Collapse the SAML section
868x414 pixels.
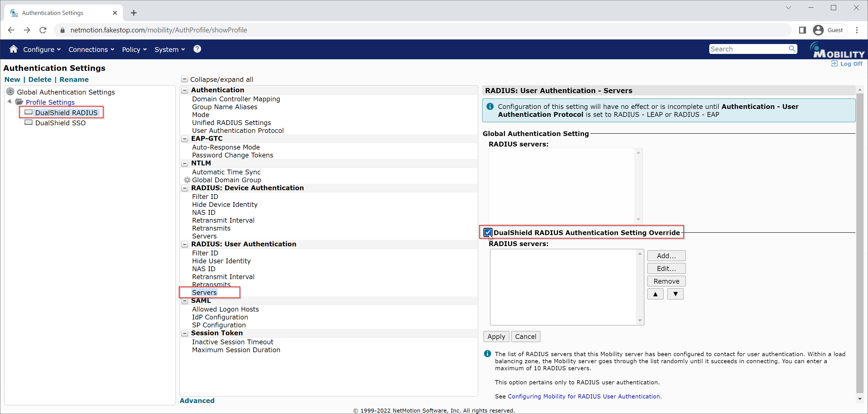[x=185, y=301]
